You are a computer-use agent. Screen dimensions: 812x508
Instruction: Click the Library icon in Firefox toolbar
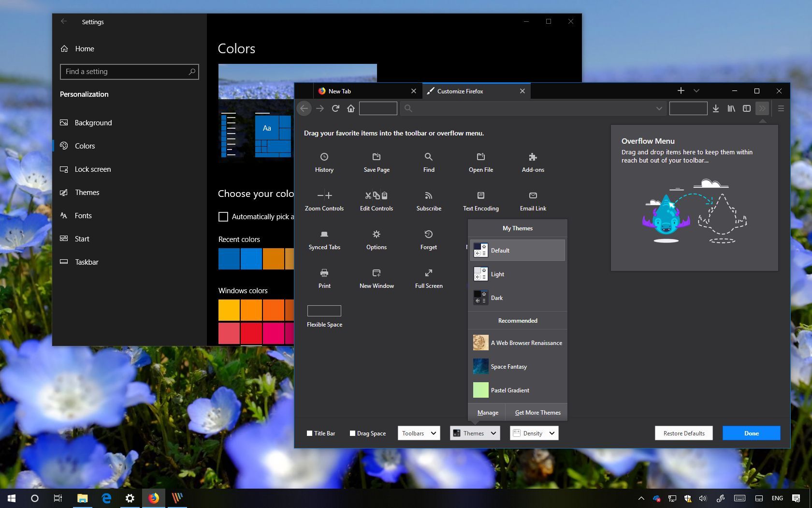coord(731,108)
